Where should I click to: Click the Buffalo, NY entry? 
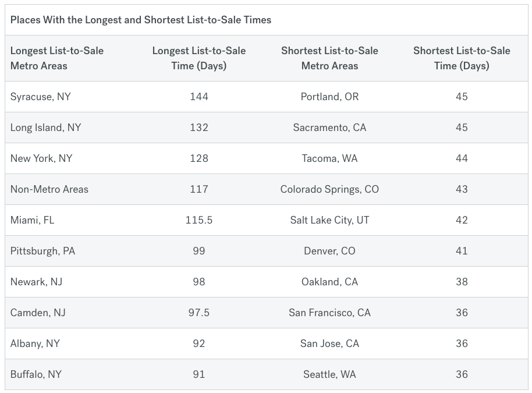click(x=36, y=374)
